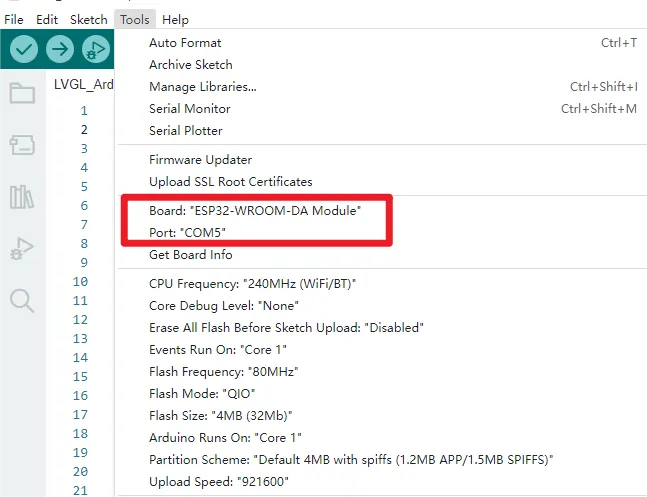Click the Upload arrow button
Image resolution: width=647 pixels, height=497 pixels.
pyautogui.click(x=60, y=49)
